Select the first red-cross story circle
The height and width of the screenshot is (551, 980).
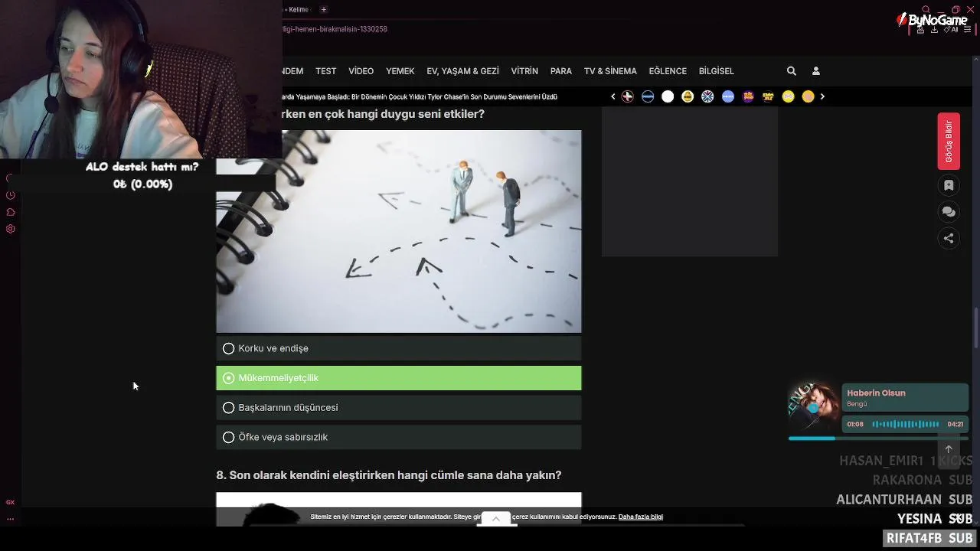[x=628, y=96]
